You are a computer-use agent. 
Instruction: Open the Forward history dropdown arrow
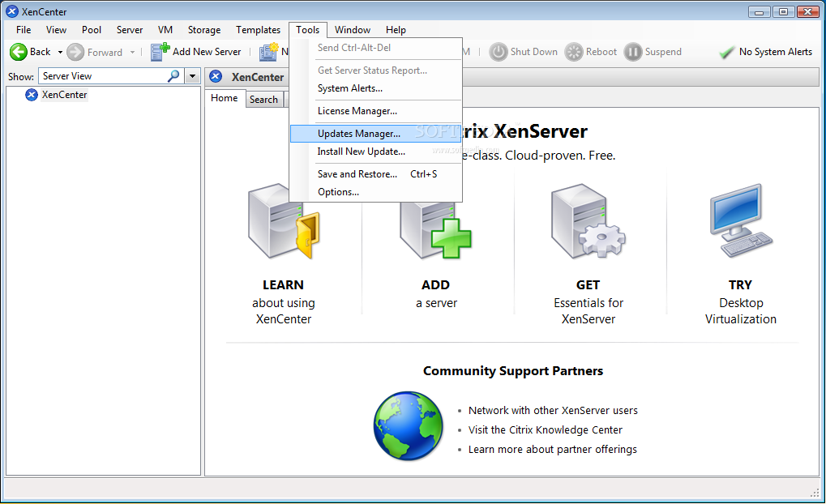pyautogui.click(x=132, y=52)
